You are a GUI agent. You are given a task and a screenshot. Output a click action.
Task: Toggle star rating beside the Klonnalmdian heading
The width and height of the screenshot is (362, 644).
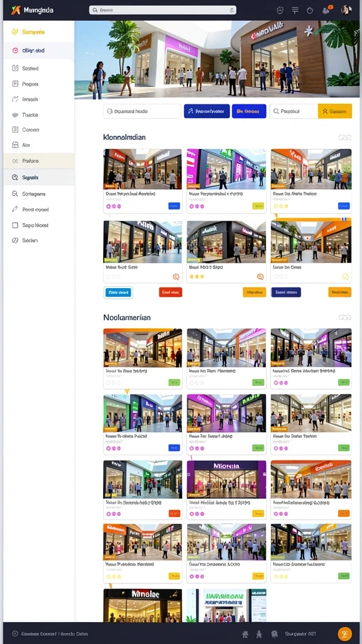click(345, 137)
